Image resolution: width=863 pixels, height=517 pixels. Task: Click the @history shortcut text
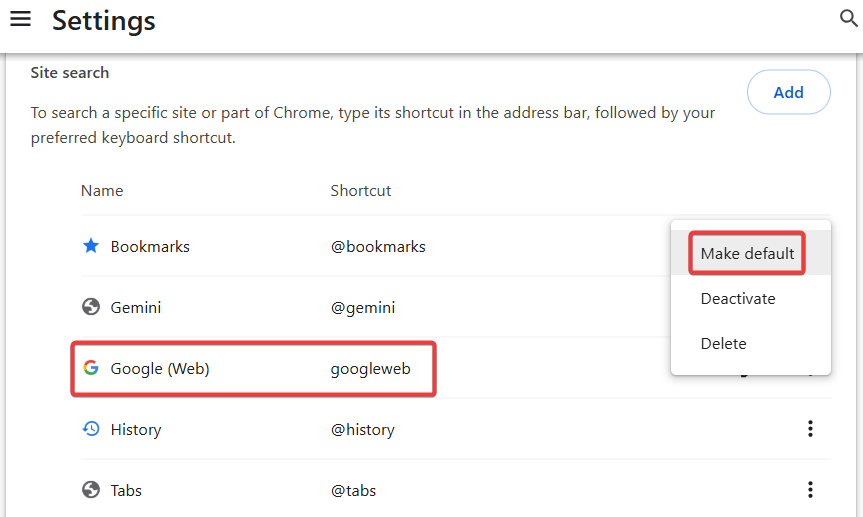pyautogui.click(x=362, y=429)
